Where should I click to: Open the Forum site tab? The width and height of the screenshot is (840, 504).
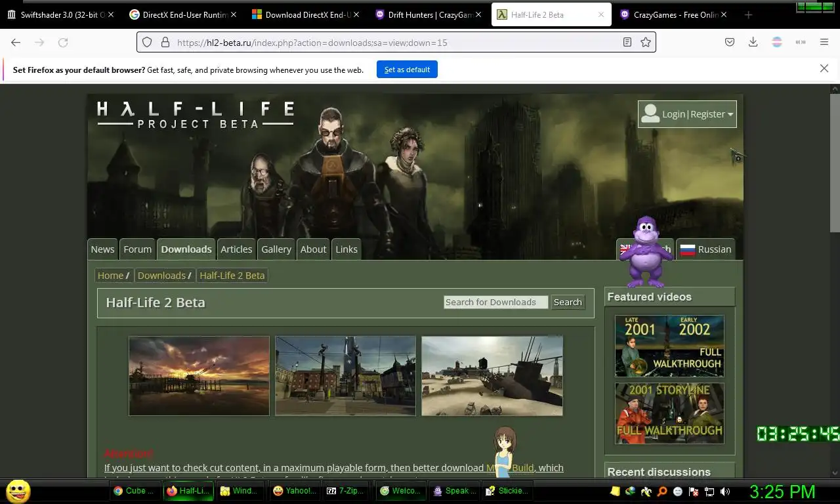(x=138, y=249)
